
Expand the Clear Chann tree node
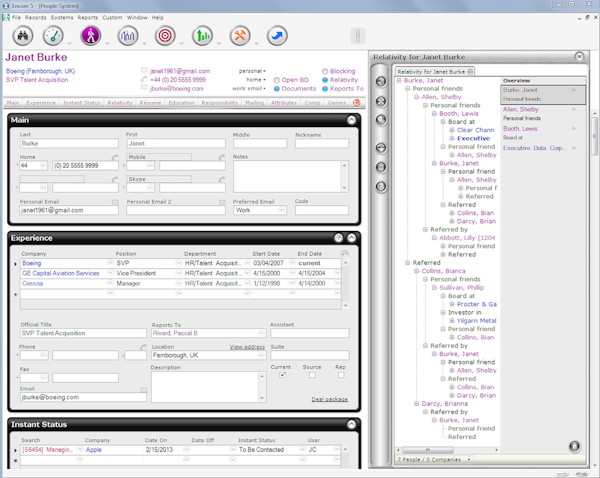coord(452,130)
